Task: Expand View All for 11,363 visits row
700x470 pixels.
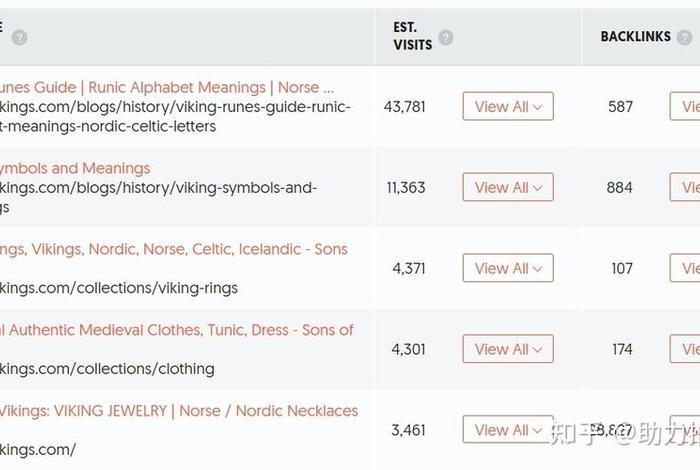Action: [x=508, y=187]
